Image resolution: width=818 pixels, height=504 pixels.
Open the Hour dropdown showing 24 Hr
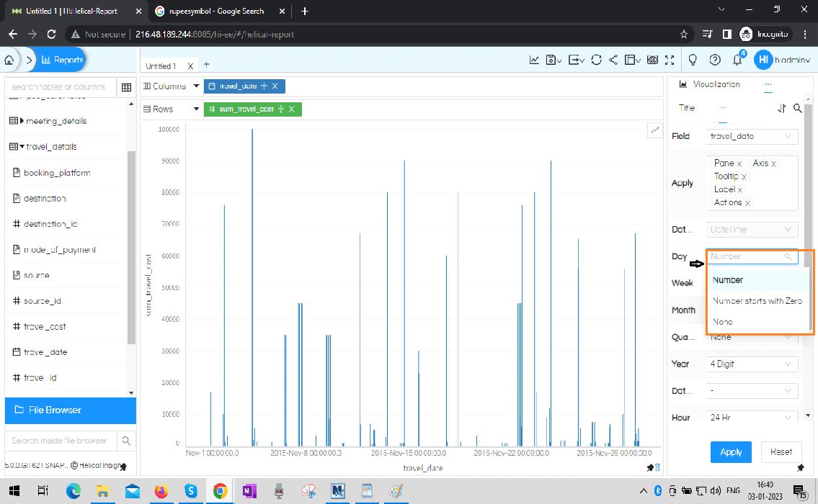coord(752,418)
